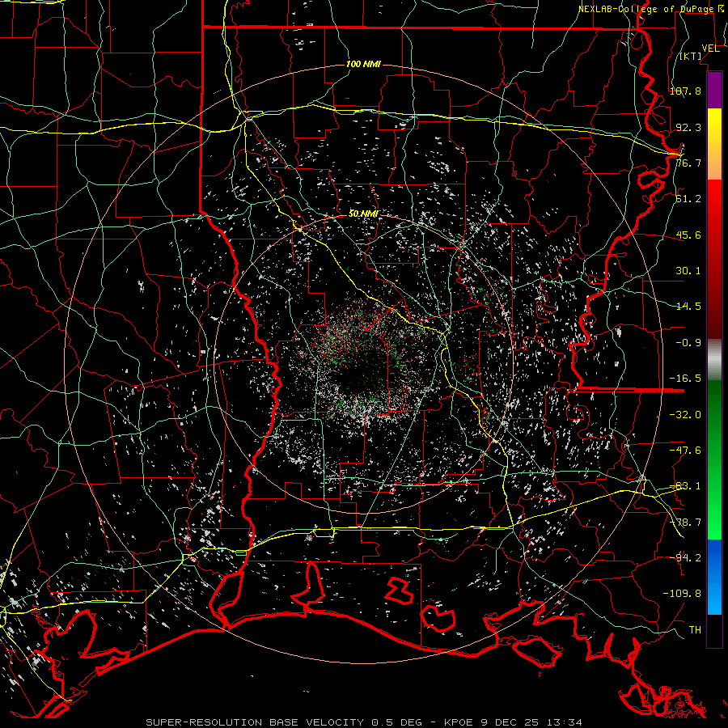Select the 45.6 velocity scale value
Image resolution: width=728 pixels, height=728 pixels.
pyautogui.click(x=688, y=235)
